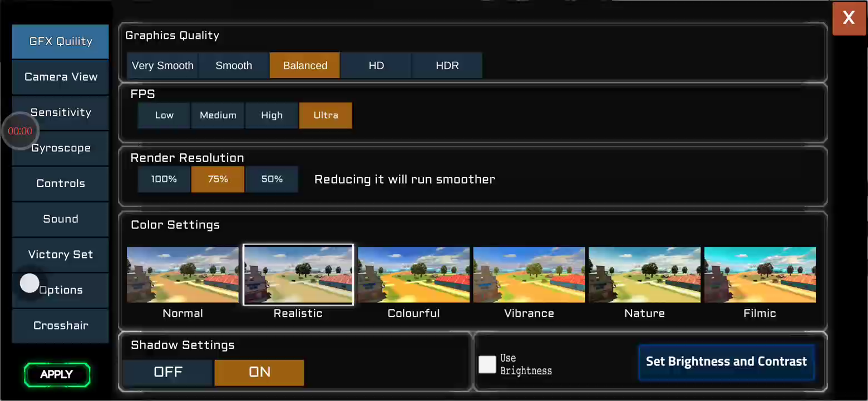Viewport: 868px width, 401px height.
Task: Set graphics quality to HDR
Action: click(447, 66)
